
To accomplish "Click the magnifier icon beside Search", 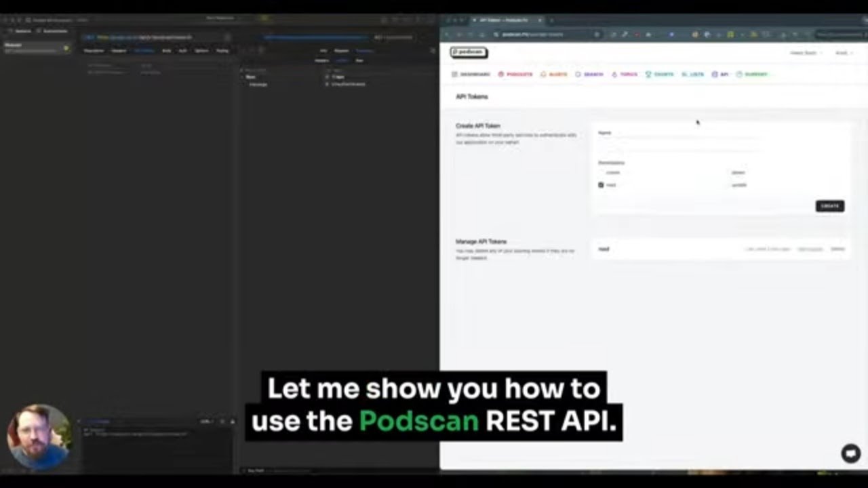I will [578, 75].
